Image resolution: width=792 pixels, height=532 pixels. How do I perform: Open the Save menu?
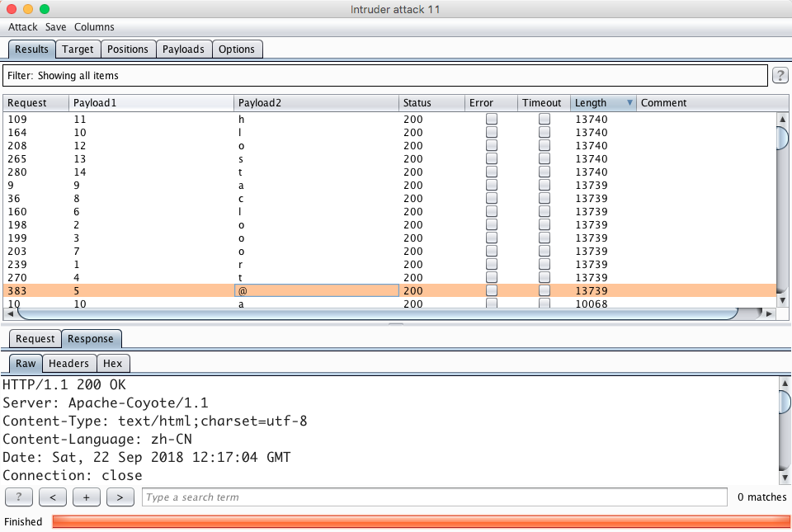coord(55,27)
